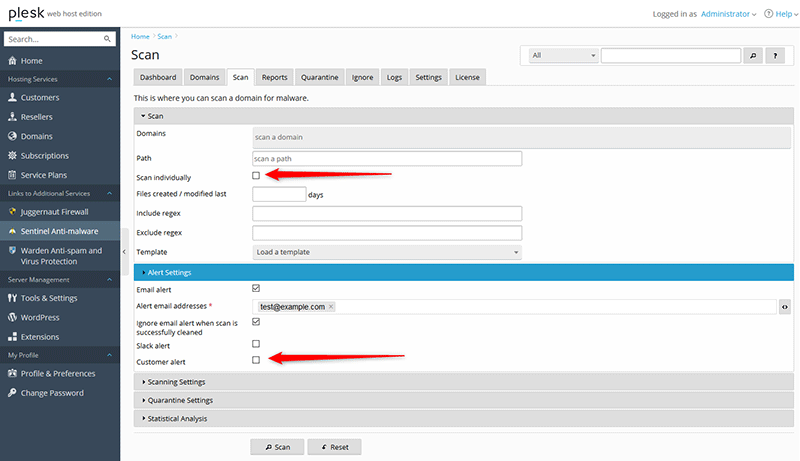800x461 pixels.
Task: Open the Quarantine tab
Action: [319, 77]
